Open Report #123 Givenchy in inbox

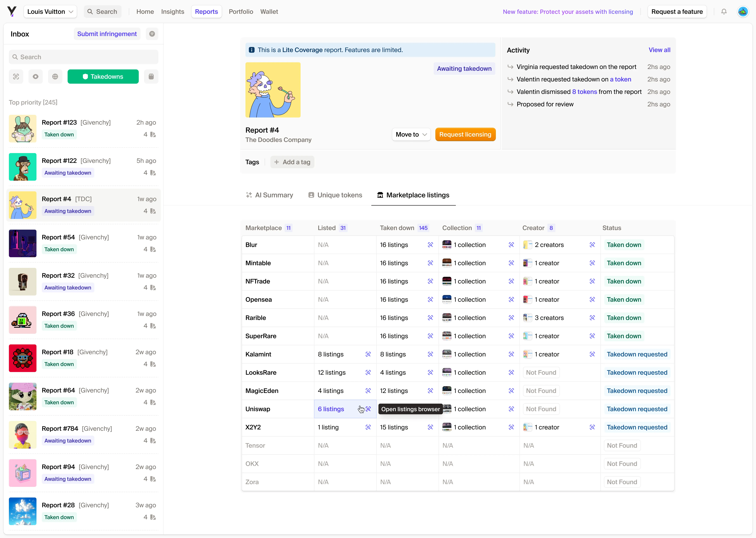tap(83, 129)
